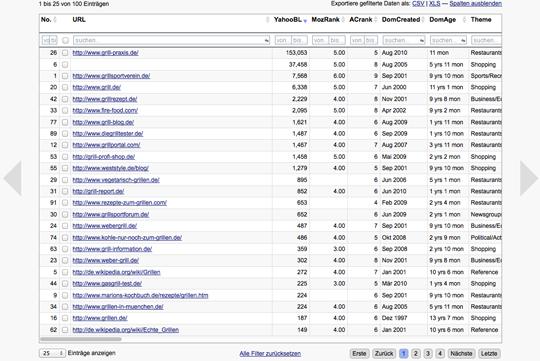Click the Theme column header
The image size is (540, 361).
click(481, 20)
